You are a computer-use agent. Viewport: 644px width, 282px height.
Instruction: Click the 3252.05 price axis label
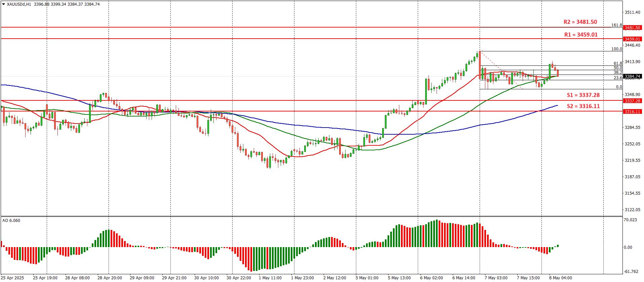pos(632,144)
